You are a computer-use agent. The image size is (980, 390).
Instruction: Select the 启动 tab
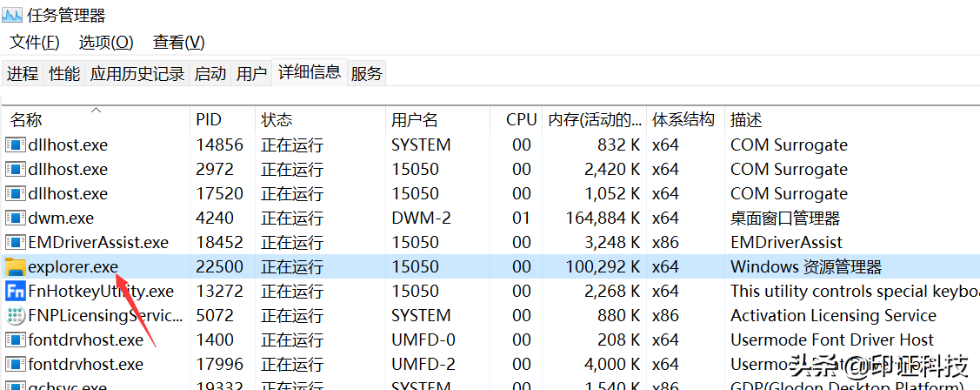[210, 74]
